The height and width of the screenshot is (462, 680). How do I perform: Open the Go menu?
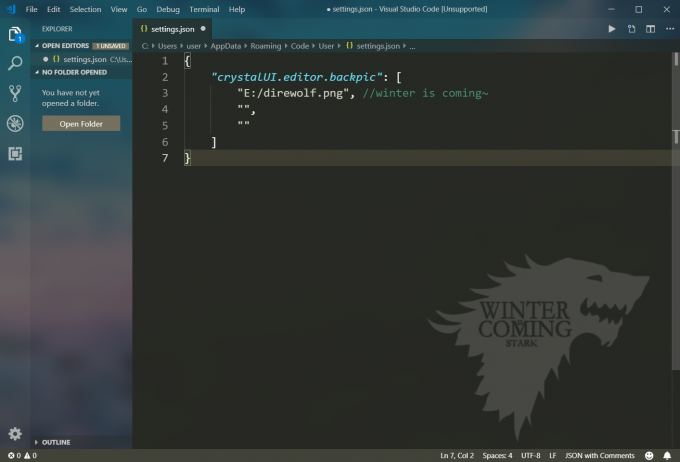point(141,9)
